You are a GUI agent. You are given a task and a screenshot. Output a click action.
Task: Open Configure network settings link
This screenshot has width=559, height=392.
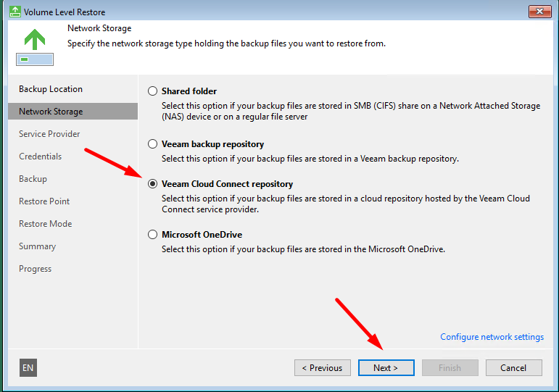point(492,337)
